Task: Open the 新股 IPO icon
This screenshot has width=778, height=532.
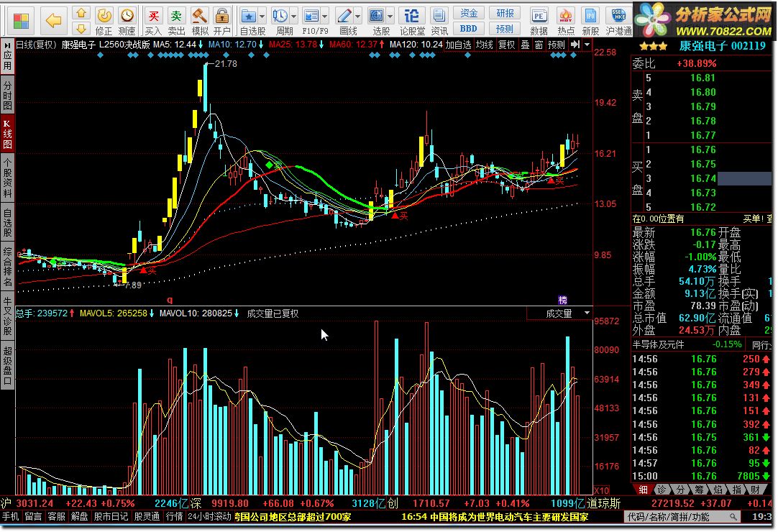Action: (590, 20)
